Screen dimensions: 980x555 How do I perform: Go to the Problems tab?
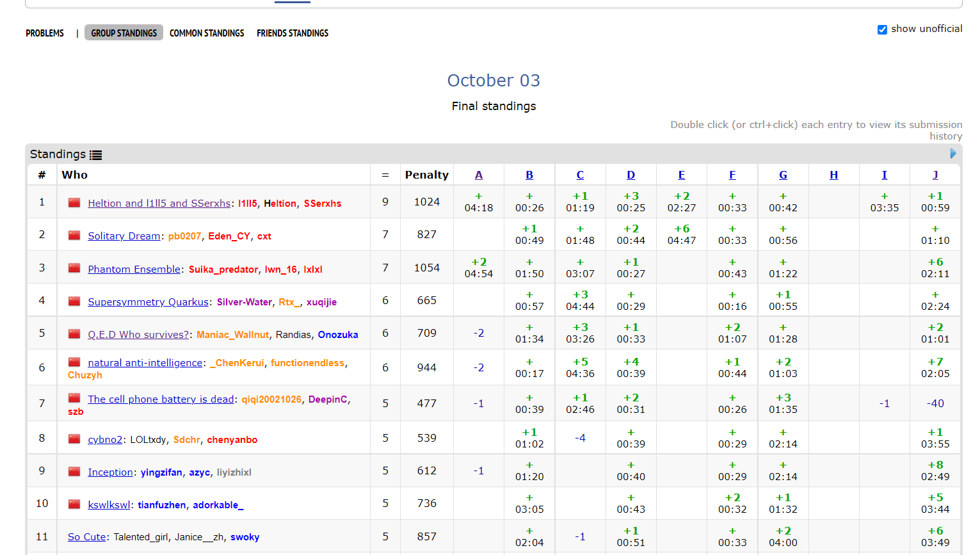(x=45, y=33)
